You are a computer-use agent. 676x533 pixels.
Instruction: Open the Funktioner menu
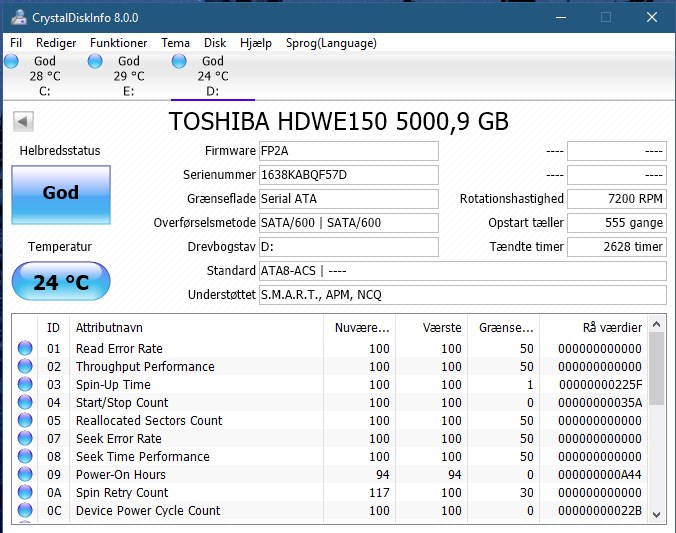tap(119, 43)
